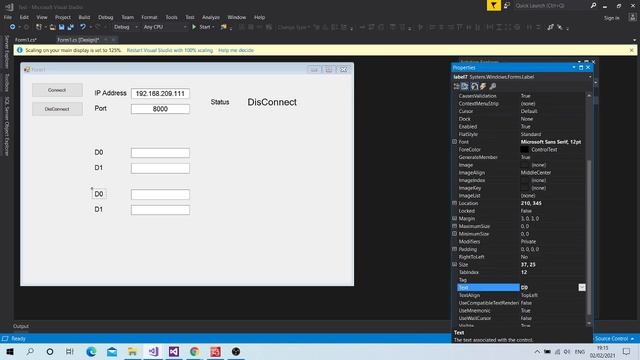Click the Help me decide link
Viewport: 640px width, 360px height.
(236, 50)
